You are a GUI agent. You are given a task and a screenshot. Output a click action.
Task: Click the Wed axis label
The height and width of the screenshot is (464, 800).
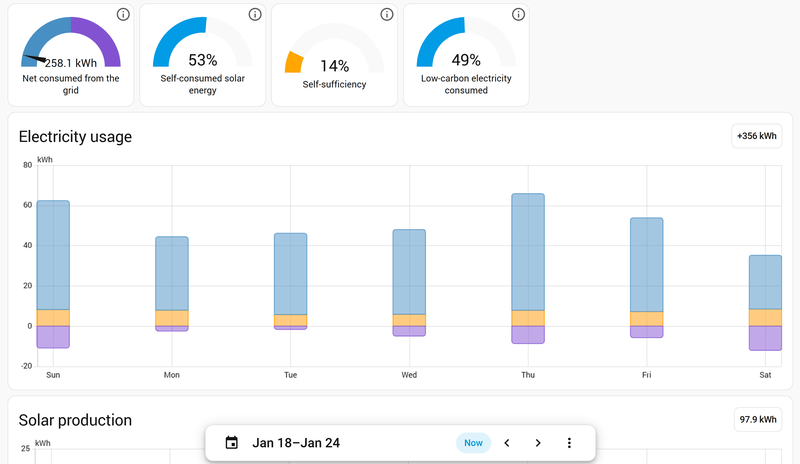tap(409, 375)
